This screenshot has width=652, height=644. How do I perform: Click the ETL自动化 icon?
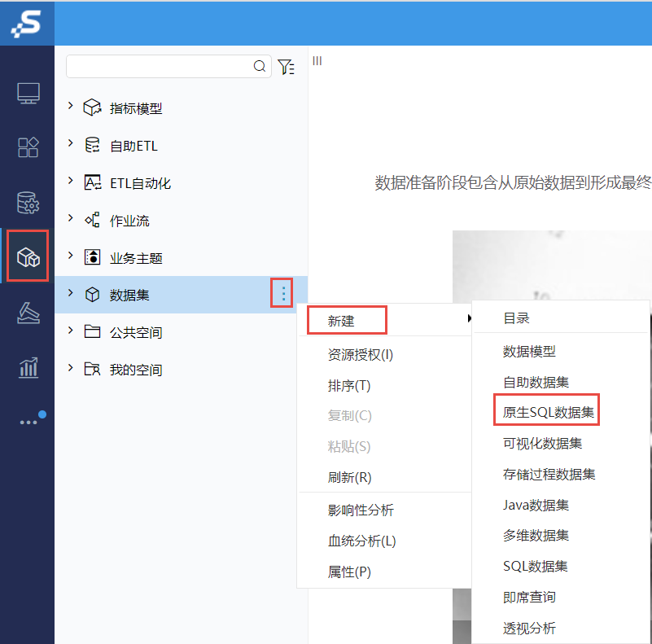(x=92, y=182)
